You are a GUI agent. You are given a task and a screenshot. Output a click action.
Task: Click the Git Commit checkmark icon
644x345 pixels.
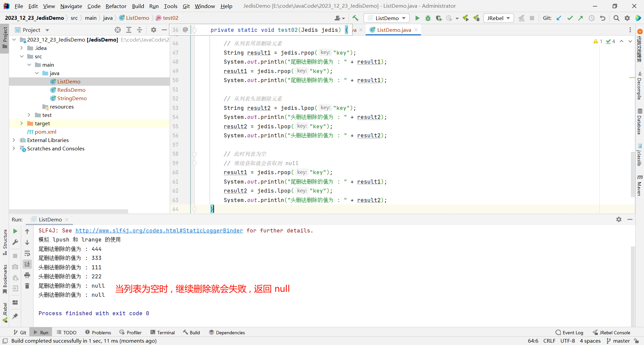pos(570,18)
